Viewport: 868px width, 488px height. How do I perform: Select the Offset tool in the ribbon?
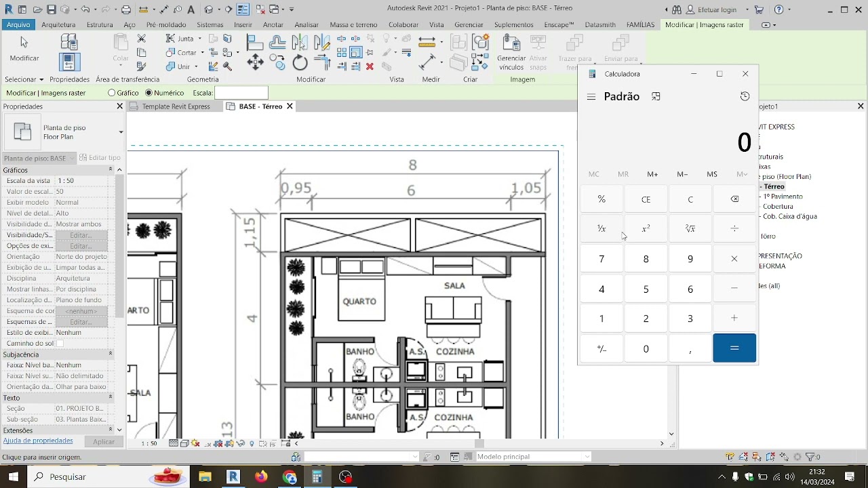click(277, 42)
